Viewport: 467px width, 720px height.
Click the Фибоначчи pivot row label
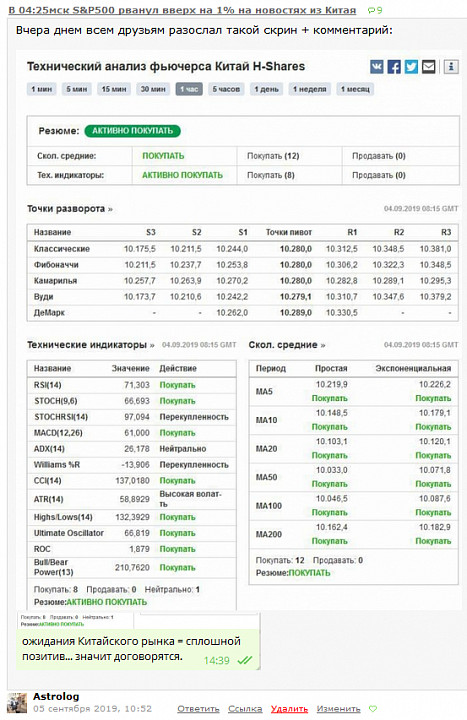[x=56, y=265]
